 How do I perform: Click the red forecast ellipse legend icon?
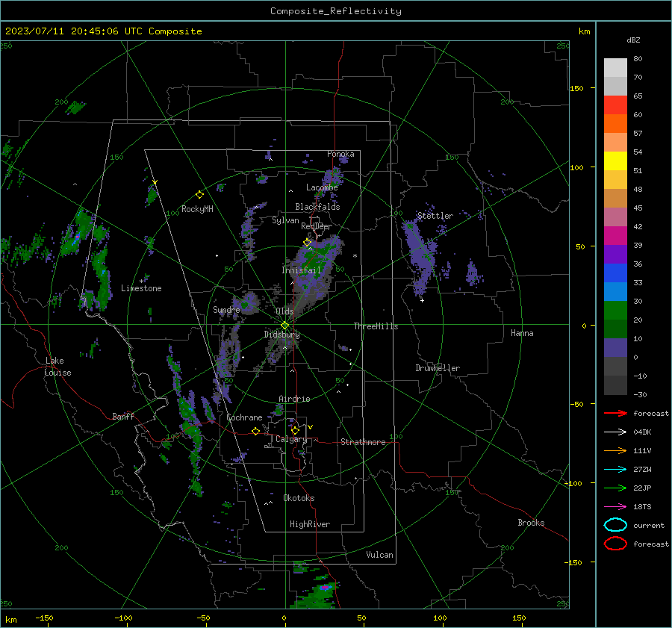tap(615, 544)
